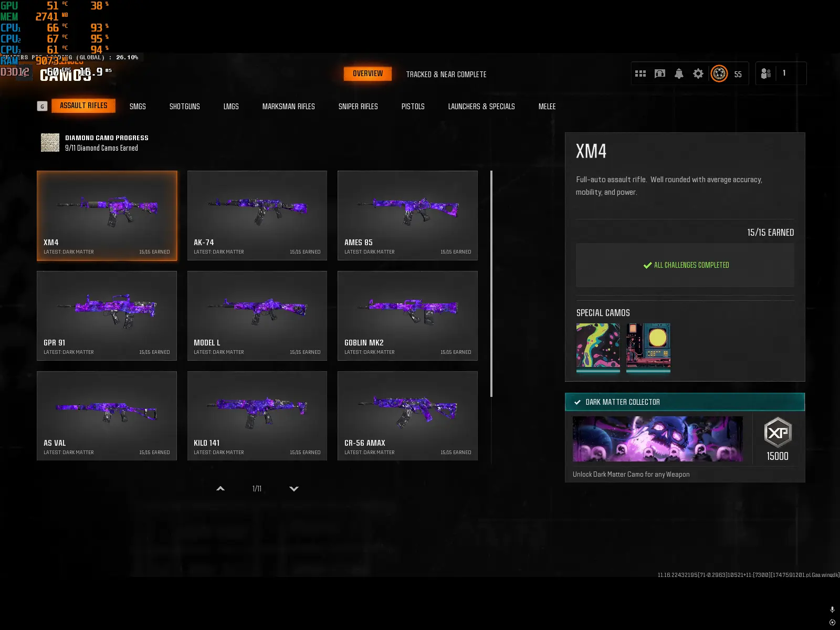Screen dimensions: 840x630
Task: Open Settings with the gear icon
Action: (698, 73)
